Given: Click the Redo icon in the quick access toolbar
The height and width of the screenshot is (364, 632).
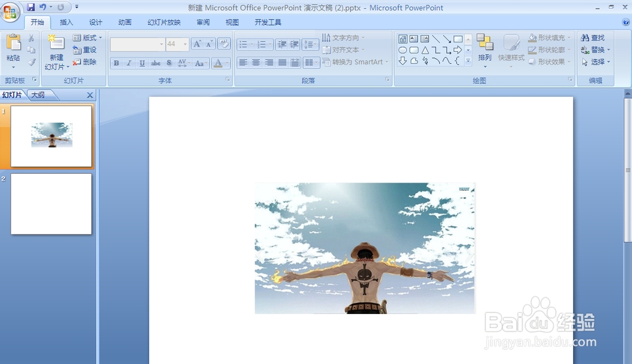Looking at the screenshot, I should (61, 7).
